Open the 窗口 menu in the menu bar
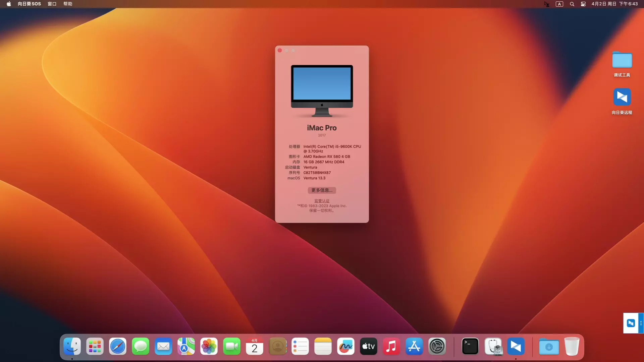 52,4
